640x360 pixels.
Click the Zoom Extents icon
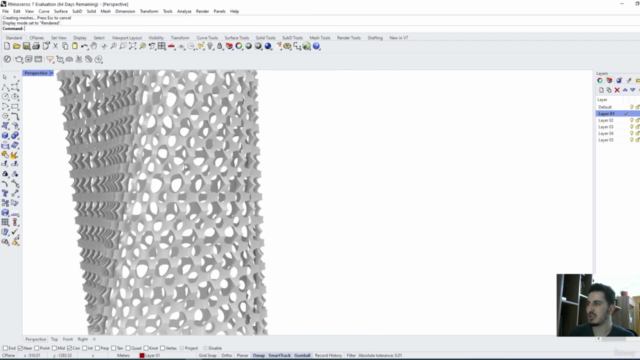(133, 46)
